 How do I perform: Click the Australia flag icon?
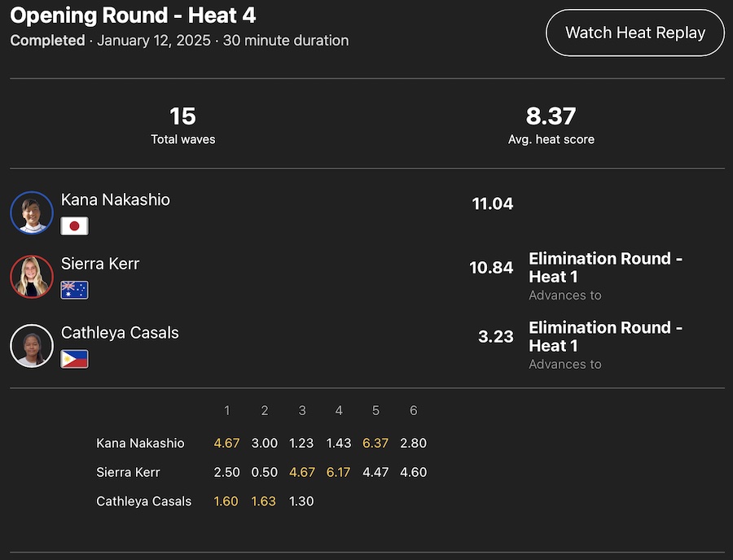75,290
